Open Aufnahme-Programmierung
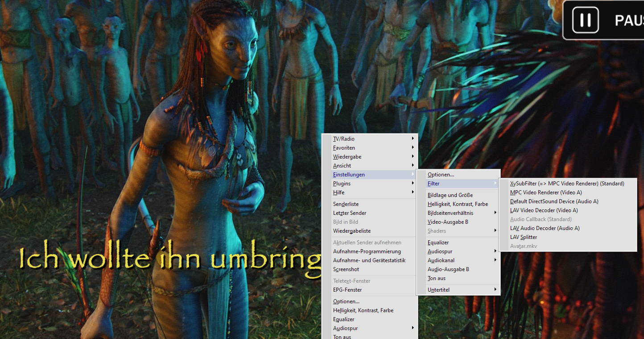 (x=367, y=251)
